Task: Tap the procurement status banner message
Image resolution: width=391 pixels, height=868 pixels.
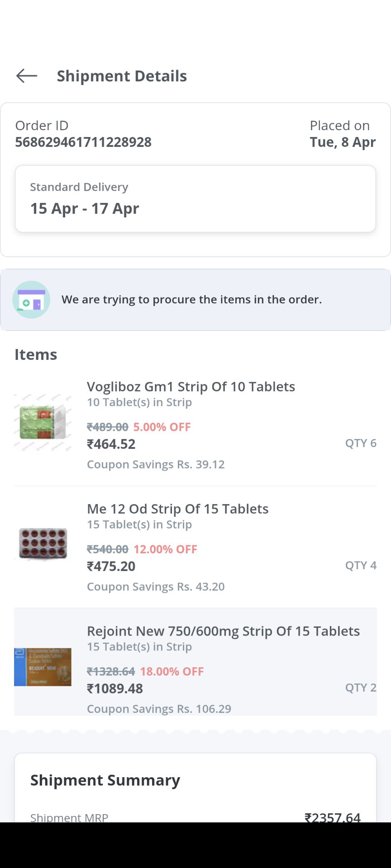Action: point(192,300)
